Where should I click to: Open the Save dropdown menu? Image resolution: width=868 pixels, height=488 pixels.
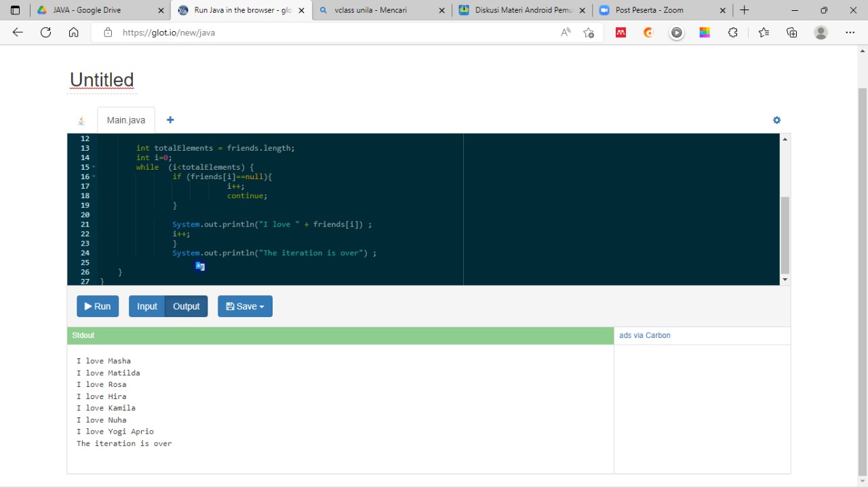[x=245, y=306]
